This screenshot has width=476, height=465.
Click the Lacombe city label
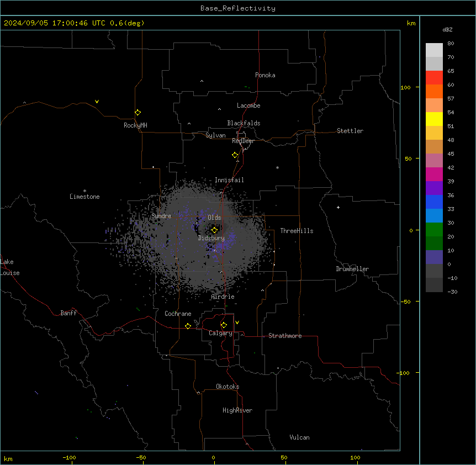pyautogui.click(x=248, y=105)
